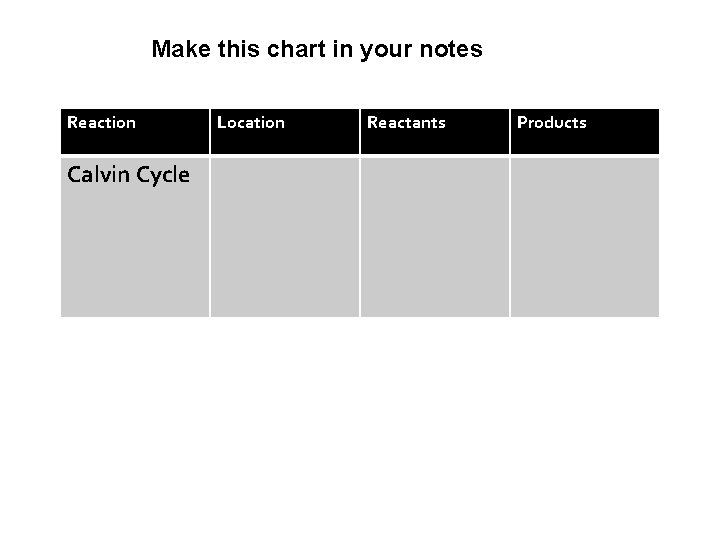Select the empty cell under Location
Screen dimensions: 720x540
[x=285, y=237]
